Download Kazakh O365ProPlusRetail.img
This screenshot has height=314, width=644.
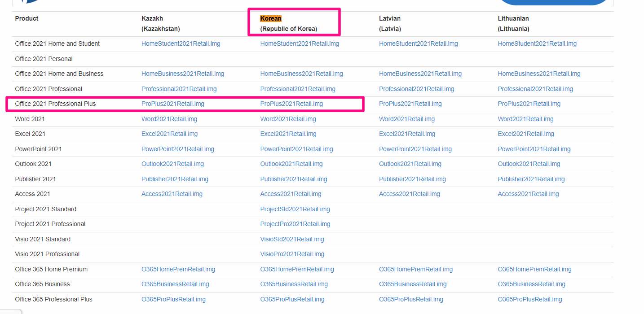(174, 299)
